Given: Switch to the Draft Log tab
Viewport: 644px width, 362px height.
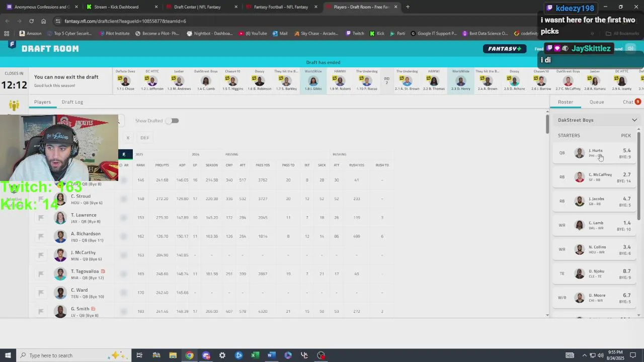Looking at the screenshot, I should (x=72, y=102).
